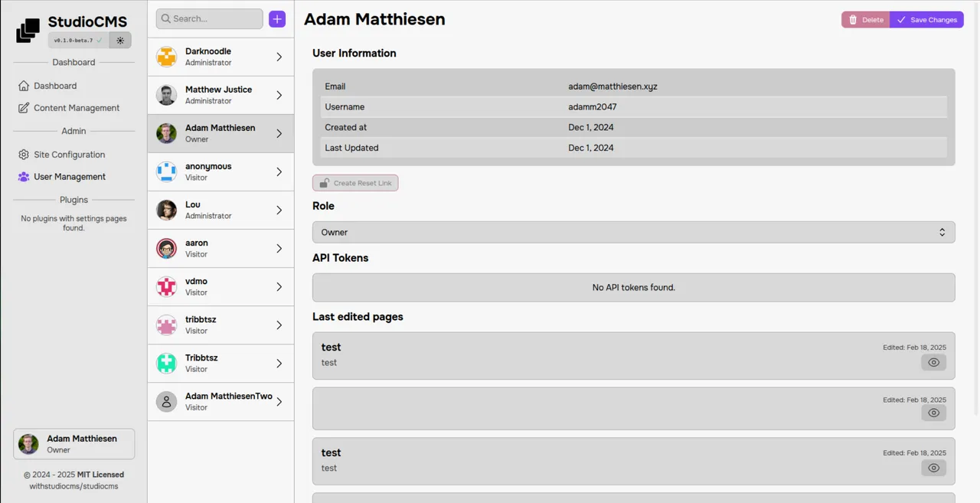Click the User Management users icon

24,177
